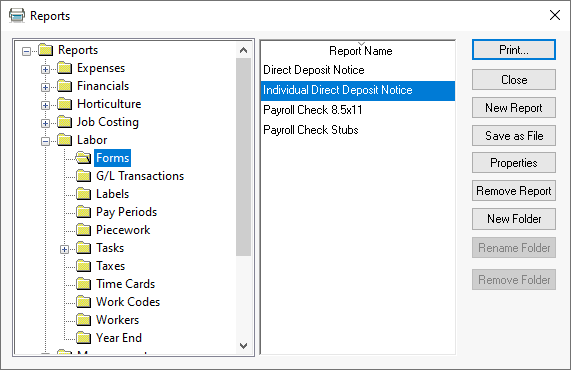This screenshot has height=370, width=571.
Task: Click the Year End folder icon
Action: pyautogui.click(x=83, y=338)
